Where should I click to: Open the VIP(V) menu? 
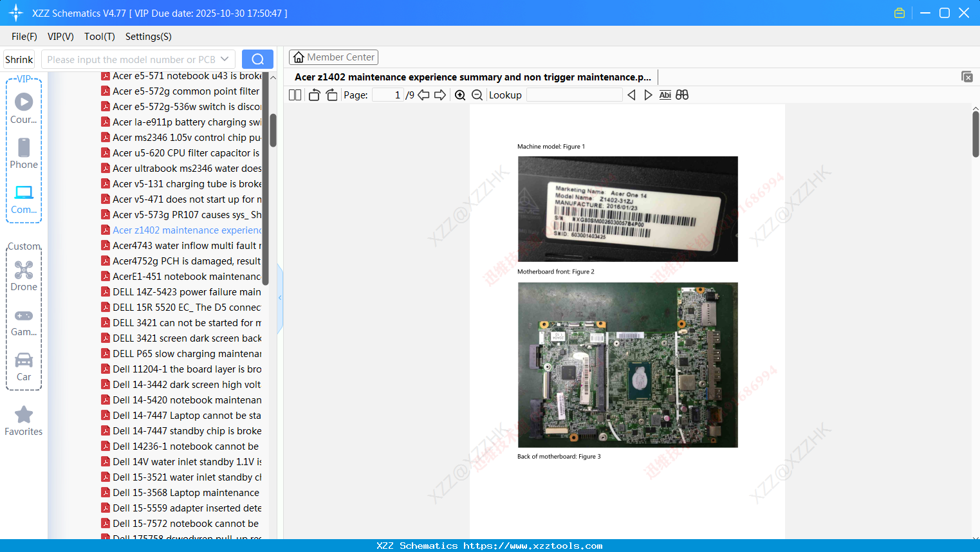[60, 37]
